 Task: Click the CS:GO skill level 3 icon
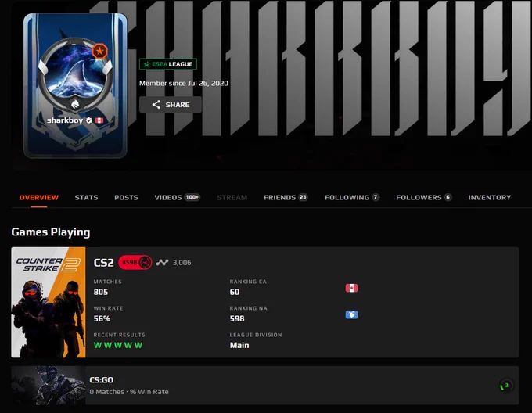click(506, 386)
